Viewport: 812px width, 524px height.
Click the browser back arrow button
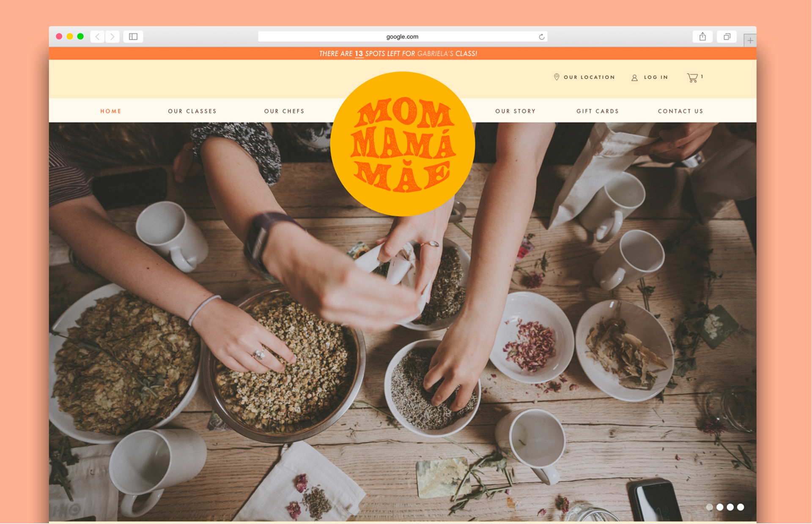pyautogui.click(x=98, y=37)
